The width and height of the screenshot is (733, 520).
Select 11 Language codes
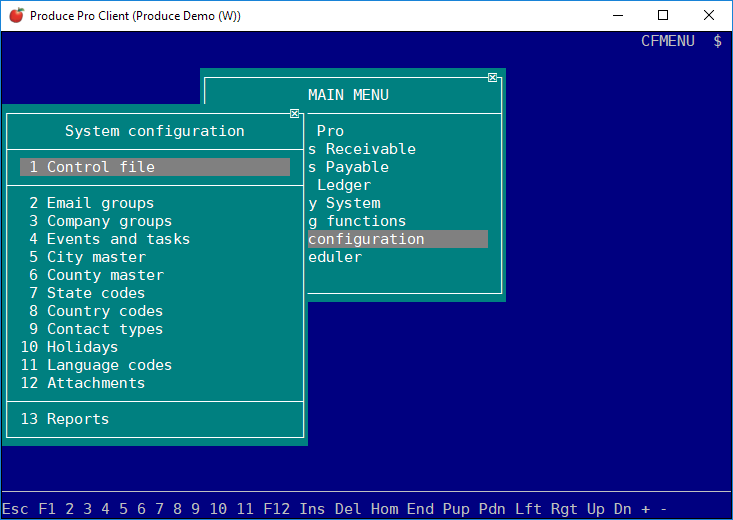pyautogui.click(x=96, y=365)
